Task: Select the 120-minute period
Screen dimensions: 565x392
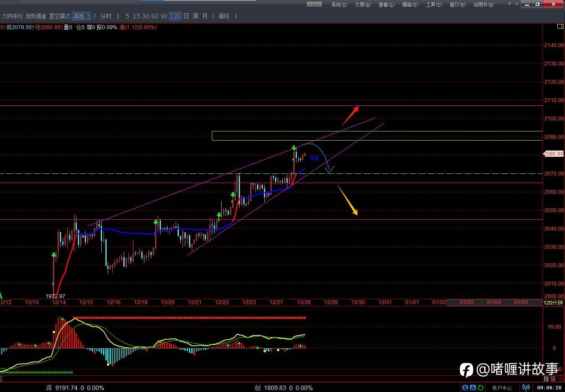Action: coord(175,16)
